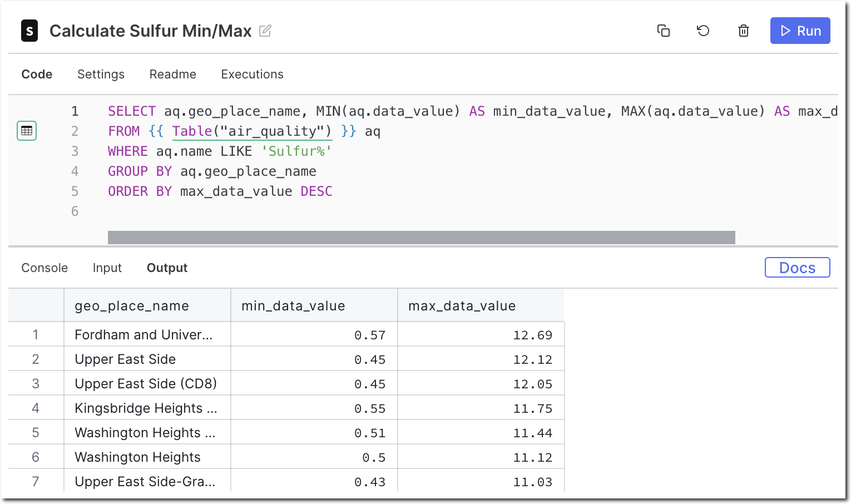Click min value 0.57
This screenshot has width=851, height=504.
(370, 335)
